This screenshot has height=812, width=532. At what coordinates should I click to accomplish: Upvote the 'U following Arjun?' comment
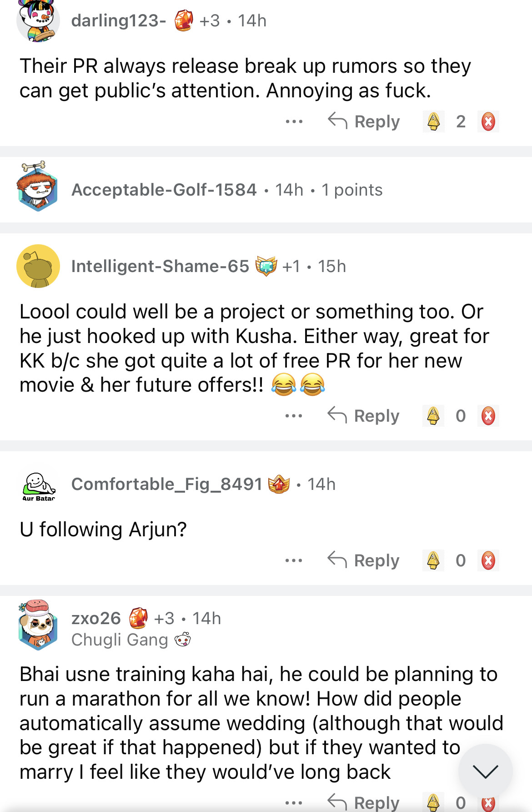tap(433, 560)
